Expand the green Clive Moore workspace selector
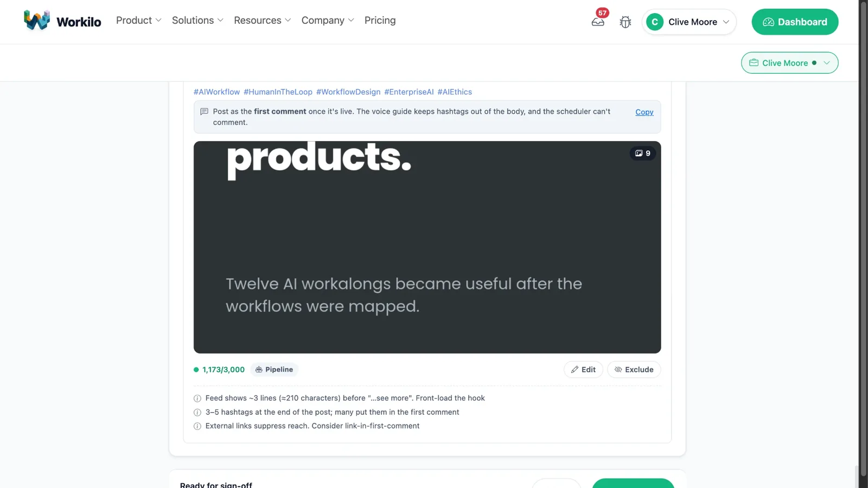The width and height of the screenshot is (868, 488). click(x=789, y=63)
